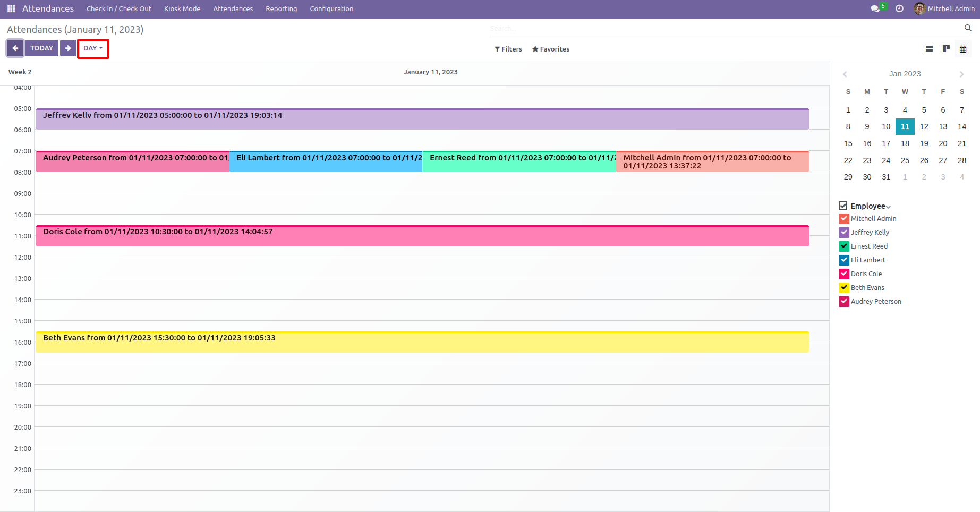Select January 20 in mini calendar
The height and width of the screenshot is (512, 980).
click(x=943, y=143)
